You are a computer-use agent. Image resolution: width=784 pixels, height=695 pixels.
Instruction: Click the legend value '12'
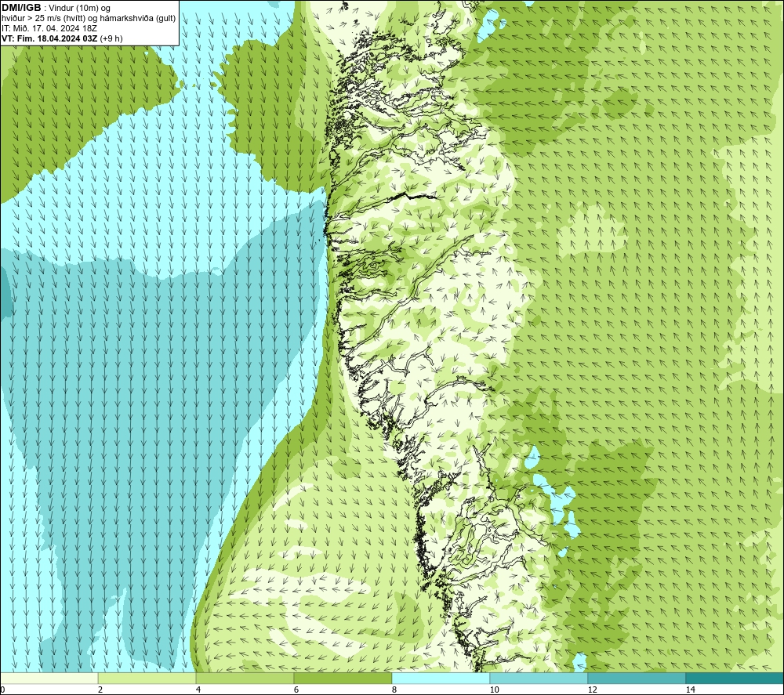[x=592, y=690]
